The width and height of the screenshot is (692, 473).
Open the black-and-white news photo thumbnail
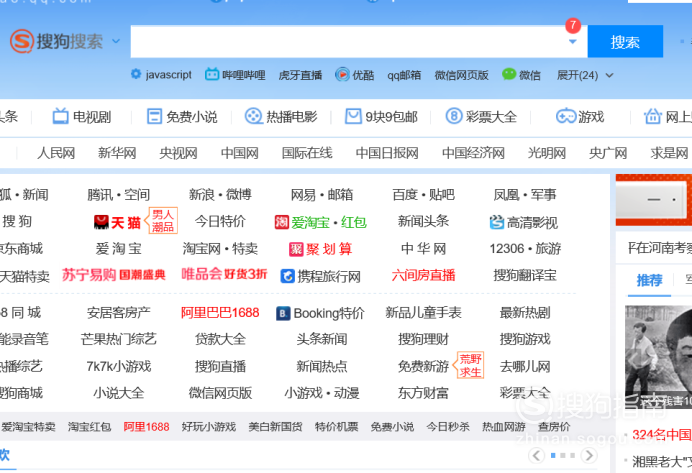[x=658, y=357]
